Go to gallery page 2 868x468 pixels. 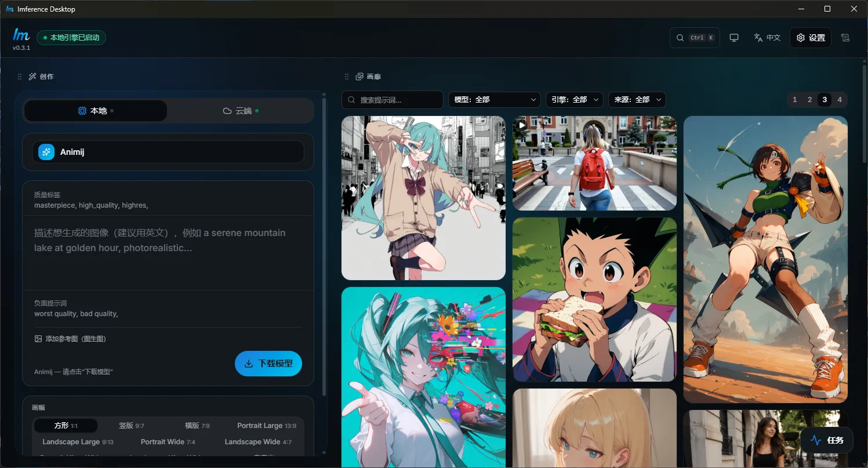tap(809, 100)
